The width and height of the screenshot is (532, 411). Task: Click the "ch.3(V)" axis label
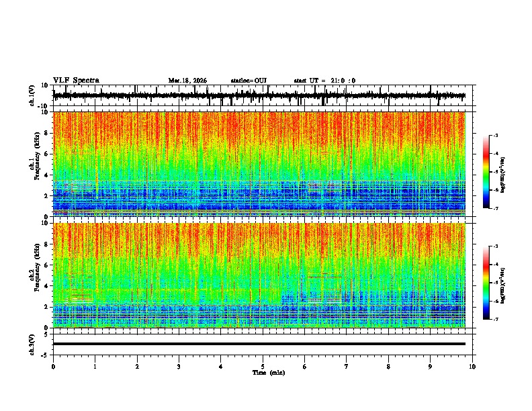(x=32, y=345)
